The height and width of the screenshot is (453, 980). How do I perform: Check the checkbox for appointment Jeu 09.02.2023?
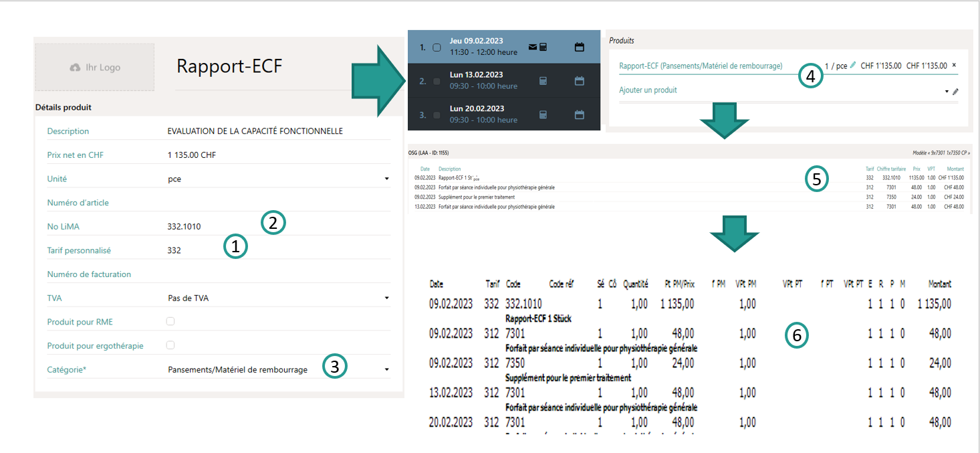(436, 47)
